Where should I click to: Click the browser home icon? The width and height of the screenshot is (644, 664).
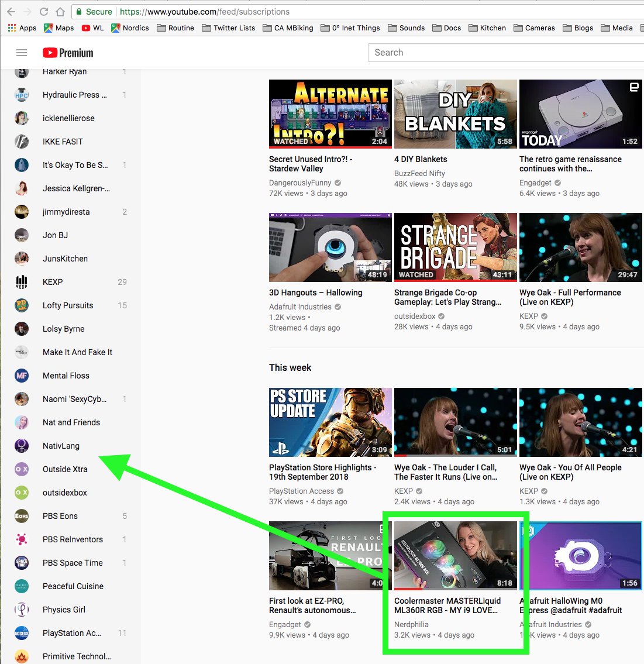[60, 12]
